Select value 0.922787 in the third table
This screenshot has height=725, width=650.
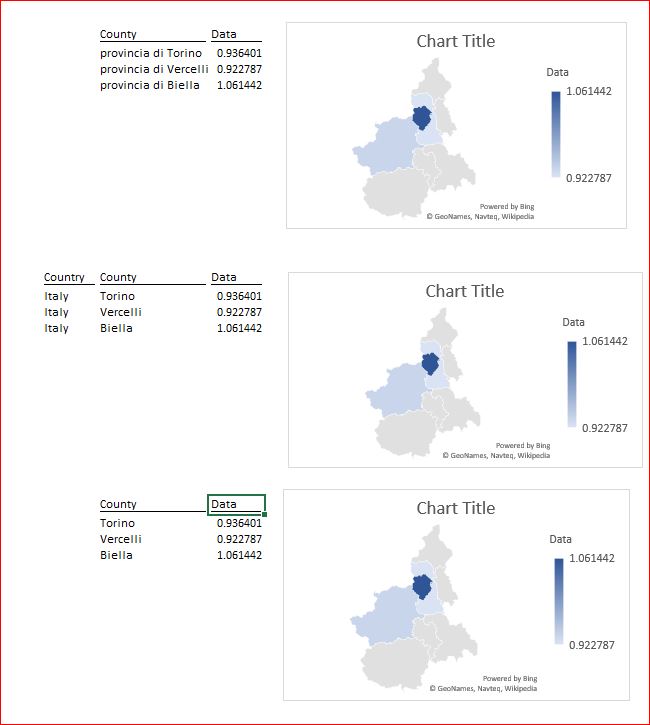pyautogui.click(x=239, y=540)
